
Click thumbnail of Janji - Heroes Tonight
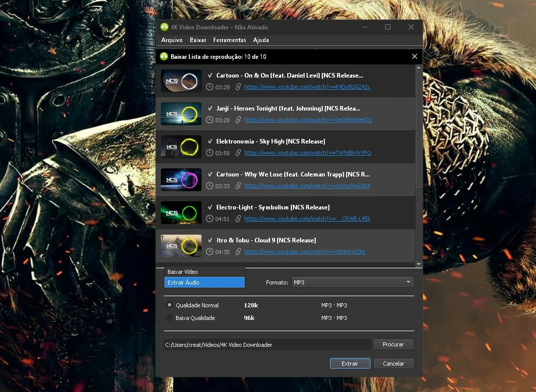click(x=181, y=114)
